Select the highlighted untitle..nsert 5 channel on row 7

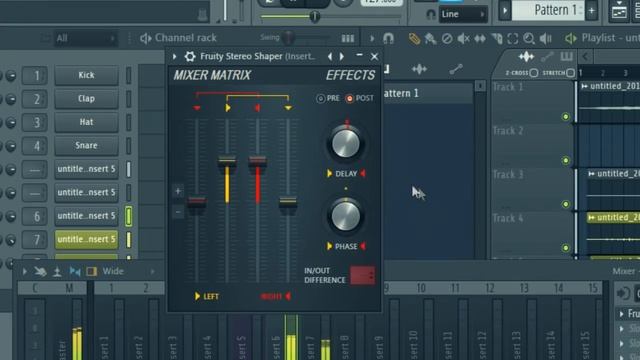click(86, 239)
